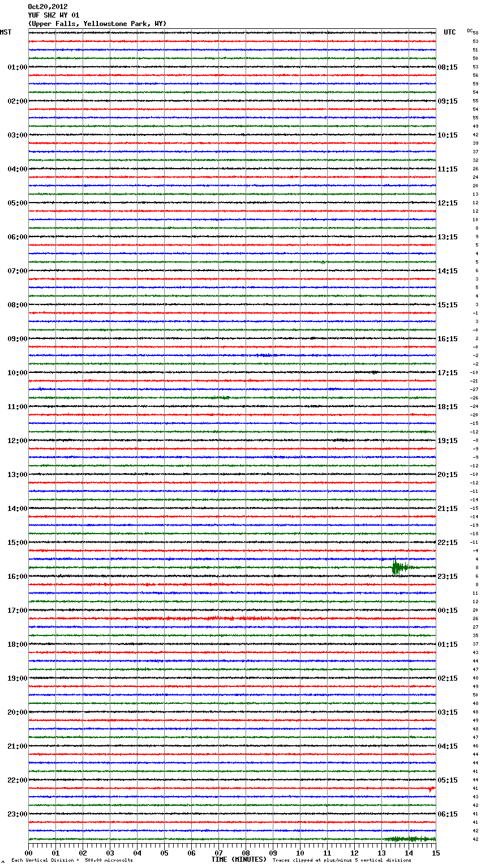The width and height of the screenshot is (481, 868).
Task: Click the 'Each Vertical Division' scale note
Action: 72,860
